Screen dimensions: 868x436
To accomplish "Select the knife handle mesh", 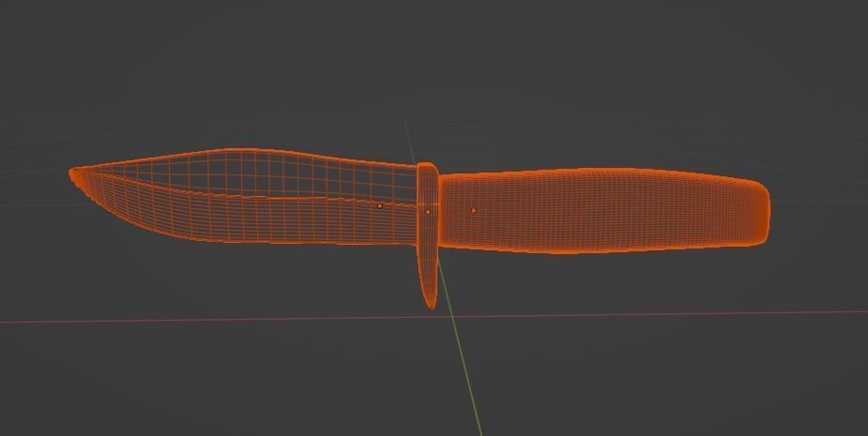I will 603,211.
